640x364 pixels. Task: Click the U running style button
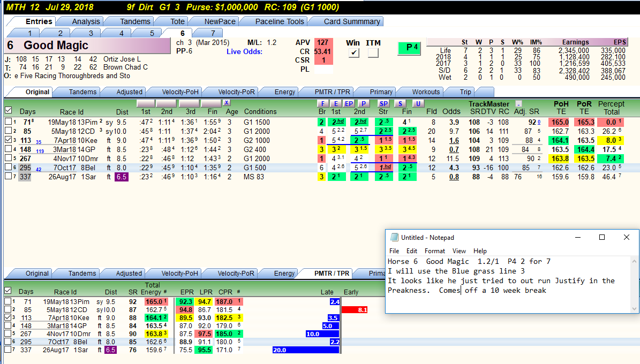[x=418, y=103]
